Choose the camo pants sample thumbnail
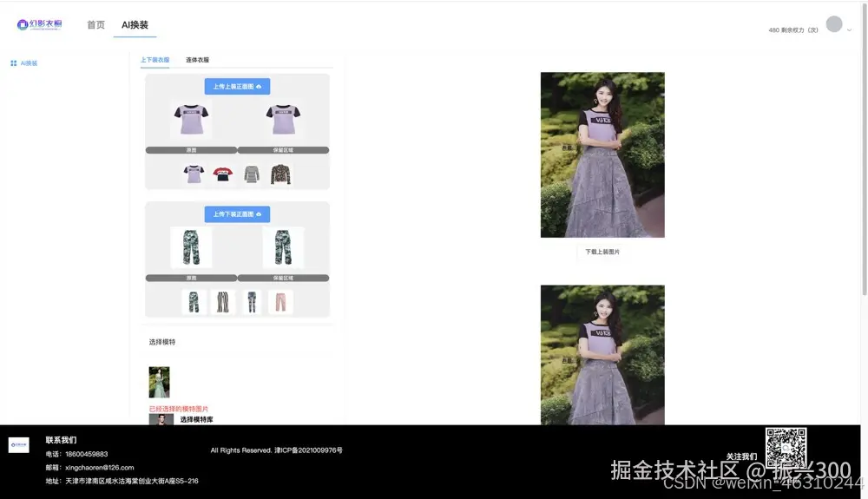The image size is (868, 499). pyautogui.click(x=194, y=302)
